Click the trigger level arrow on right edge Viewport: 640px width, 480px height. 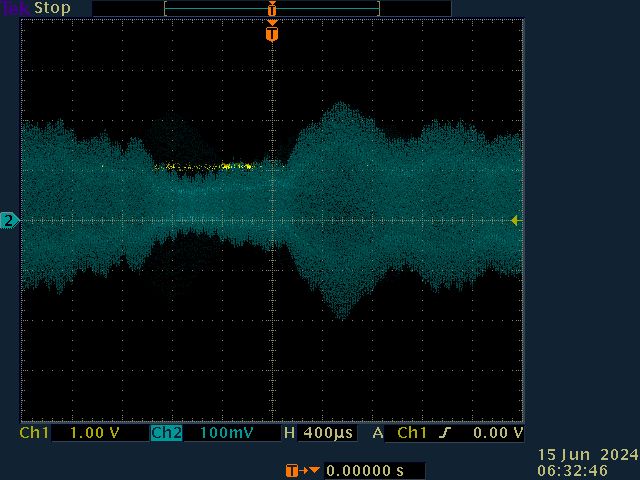click(515, 220)
